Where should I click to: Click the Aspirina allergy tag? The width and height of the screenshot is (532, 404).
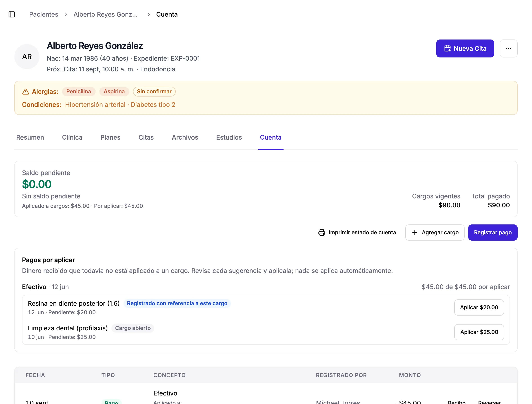[114, 92]
